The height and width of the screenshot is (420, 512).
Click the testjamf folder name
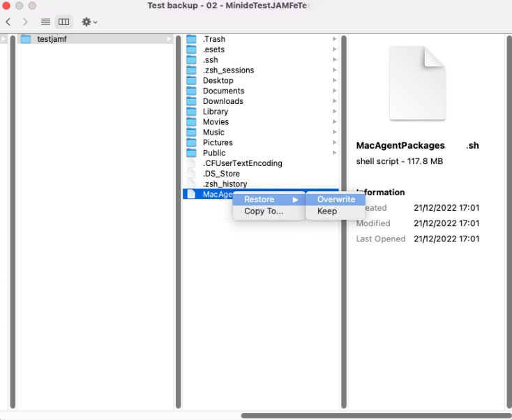point(52,39)
